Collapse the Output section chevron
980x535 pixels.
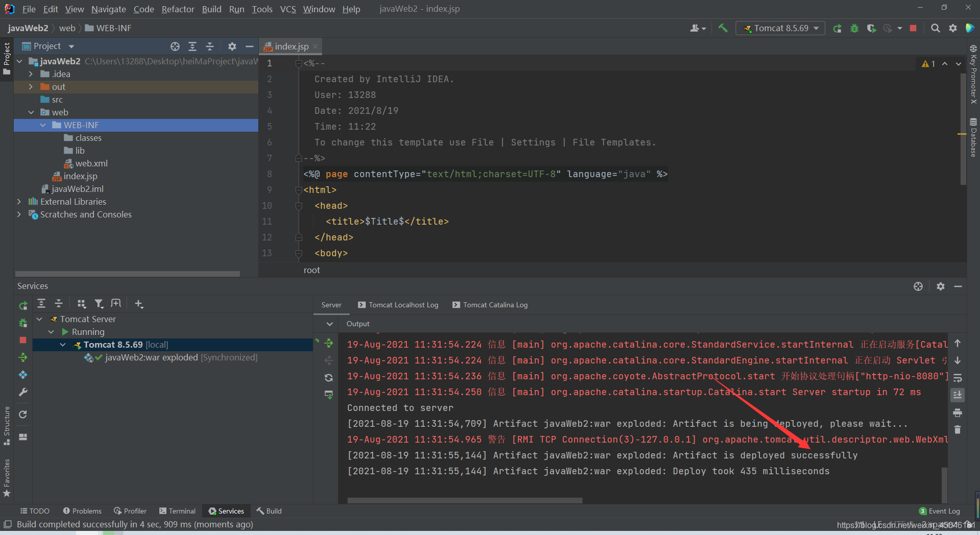(x=330, y=324)
